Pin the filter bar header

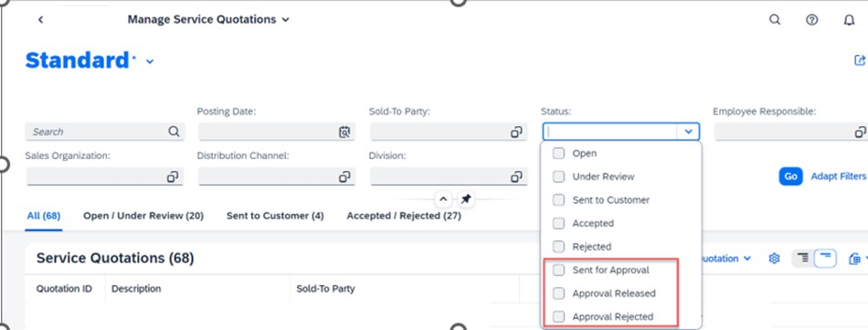coord(466,199)
